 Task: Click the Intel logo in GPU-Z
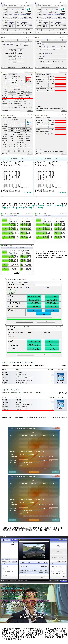29,123
